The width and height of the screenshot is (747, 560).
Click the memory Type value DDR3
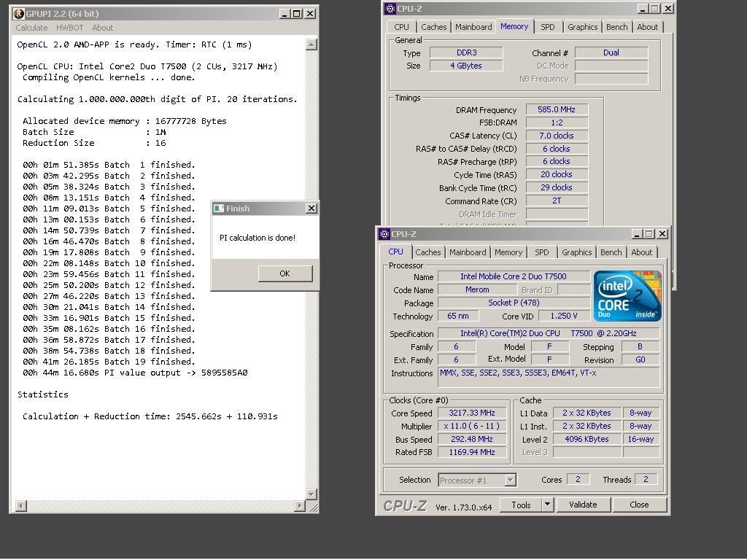coord(466,52)
